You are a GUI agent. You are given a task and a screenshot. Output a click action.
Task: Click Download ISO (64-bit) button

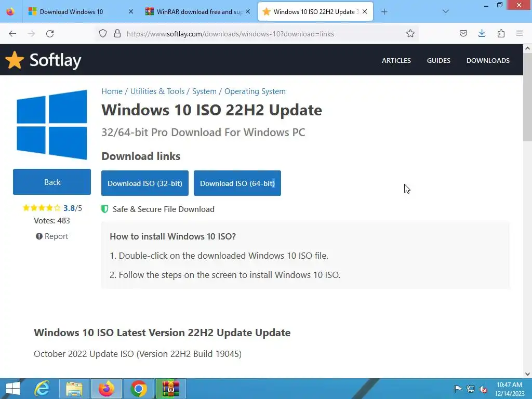237,183
